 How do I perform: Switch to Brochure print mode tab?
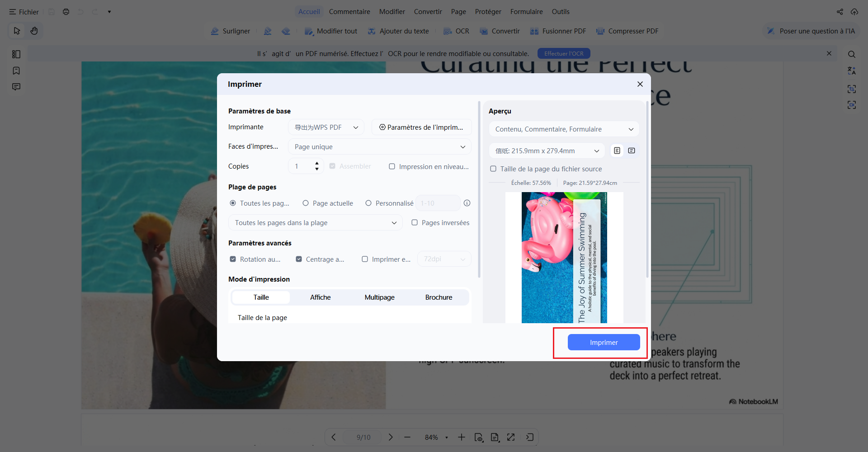pos(439,297)
